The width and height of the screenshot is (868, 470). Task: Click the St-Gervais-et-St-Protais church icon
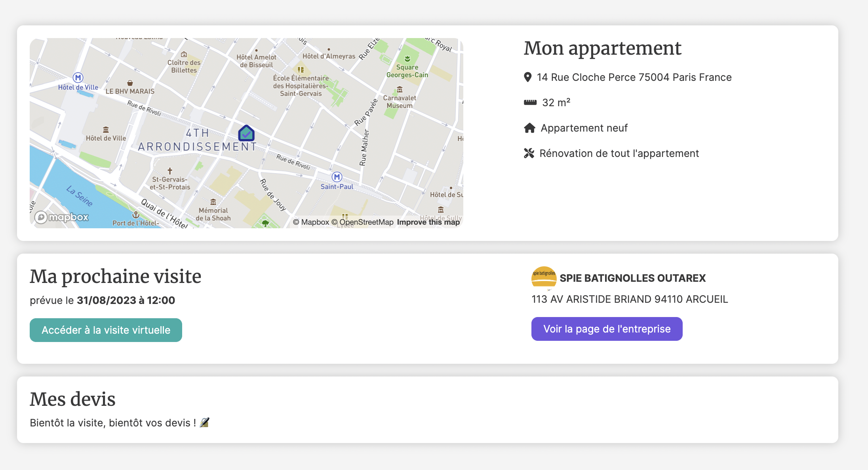pyautogui.click(x=170, y=171)
